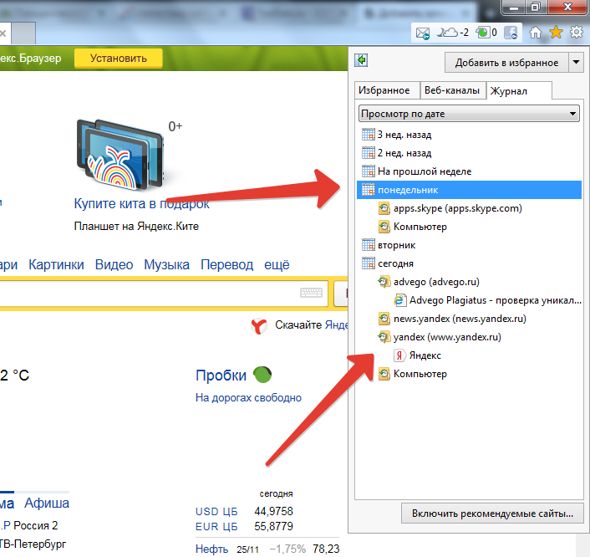
Task: Open the Афиша tab link
Action: pyautogui.click(x=47, y=503)
